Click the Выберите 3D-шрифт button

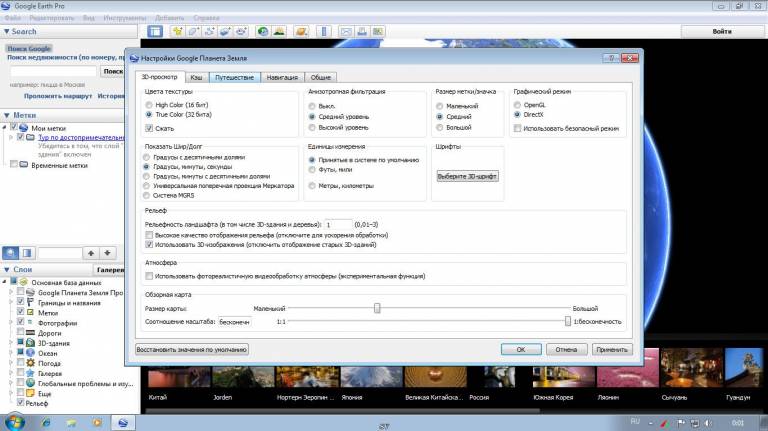pyautogui.click(x=467, y=176)
